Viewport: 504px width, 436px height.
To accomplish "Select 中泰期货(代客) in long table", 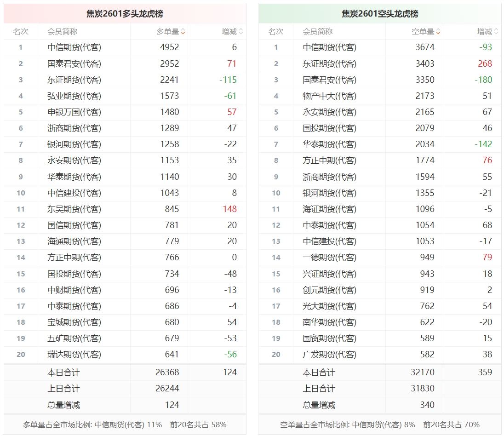I will (x=74, y=306).
